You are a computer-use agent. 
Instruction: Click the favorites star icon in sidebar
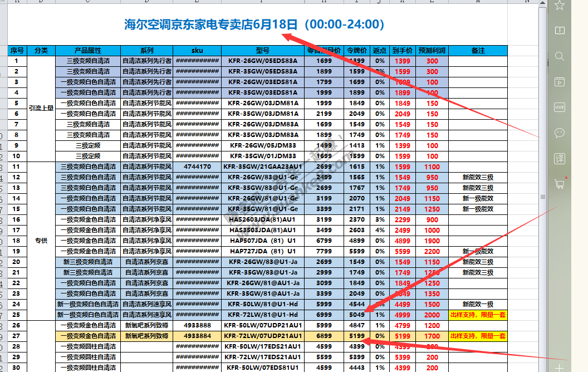[x=560, y=5]
